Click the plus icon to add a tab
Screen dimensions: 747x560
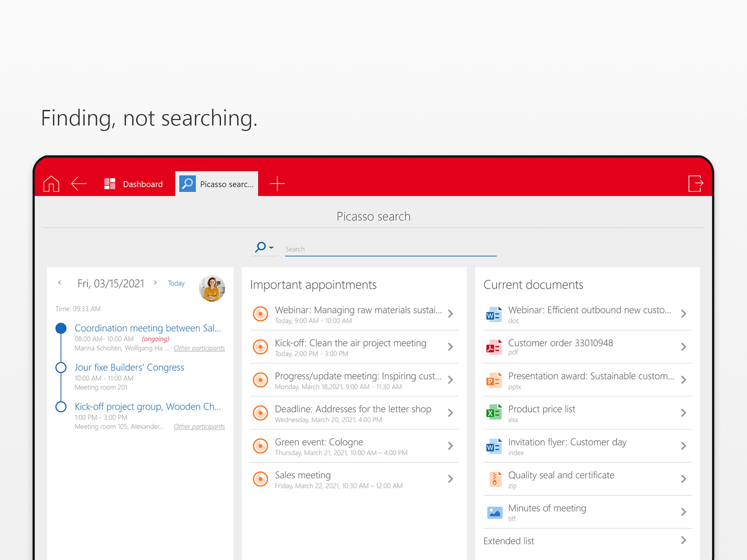pos(277,184)
